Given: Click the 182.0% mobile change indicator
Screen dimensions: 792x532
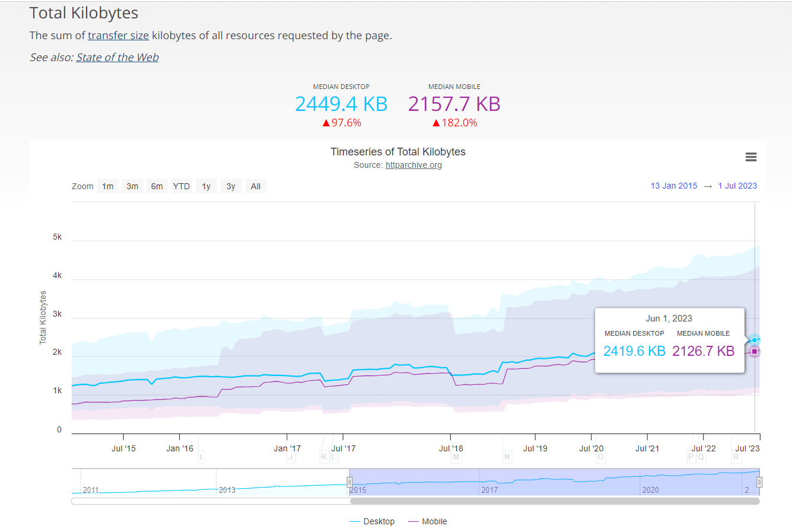Looking at the screenshot, I should (x=454, y=123).
